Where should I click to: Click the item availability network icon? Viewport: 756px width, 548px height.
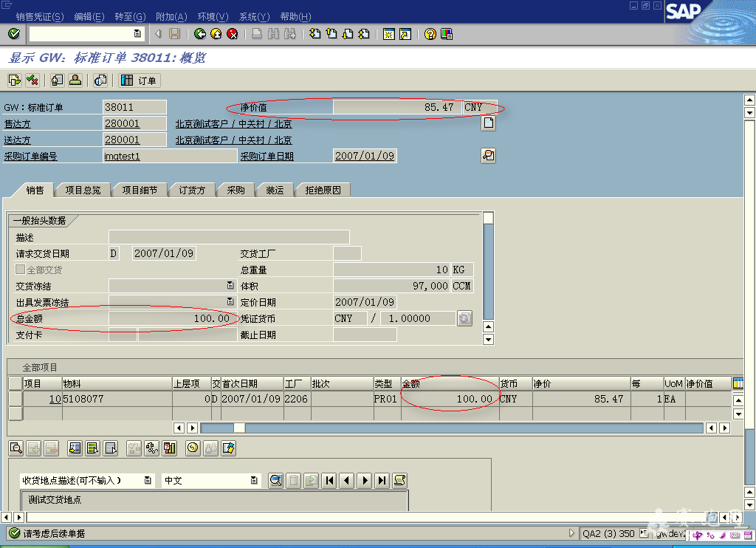click(152, 448)
